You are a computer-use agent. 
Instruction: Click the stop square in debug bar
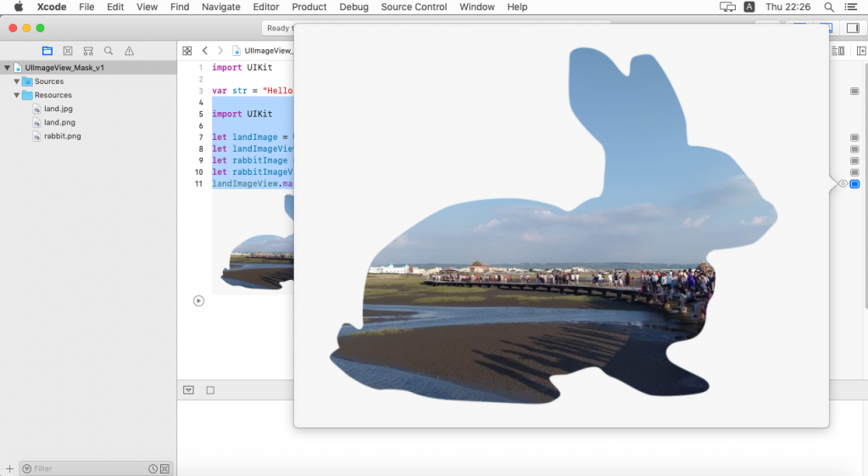[210, 390]
